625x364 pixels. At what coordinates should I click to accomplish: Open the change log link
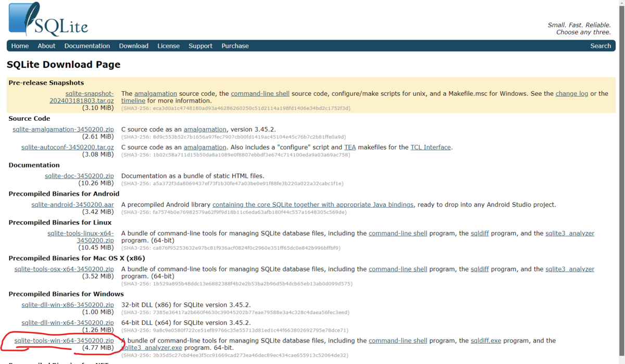[572, 94]
